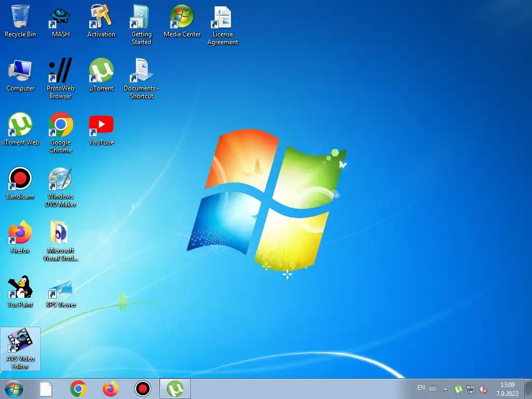Image resolution: width=532 pixels, height=399 pixels.
Task: Select the Tux Paint penguin icon
Action: (20, 292)
